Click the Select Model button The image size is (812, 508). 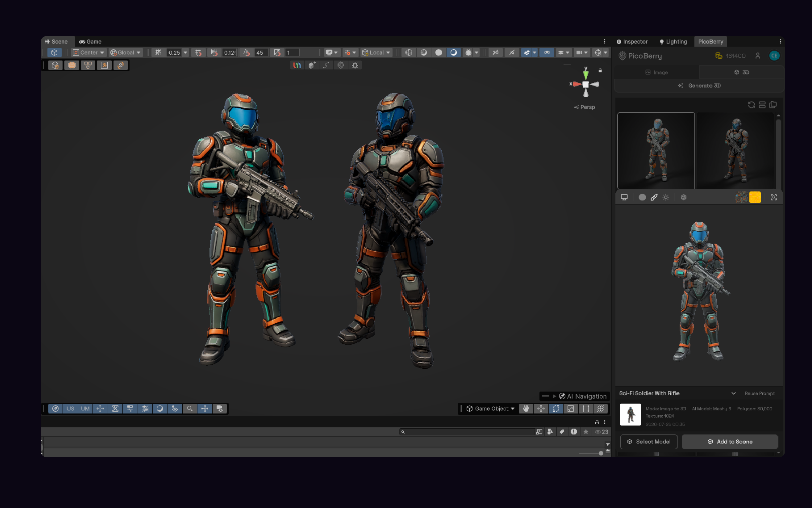coord(649,442)
